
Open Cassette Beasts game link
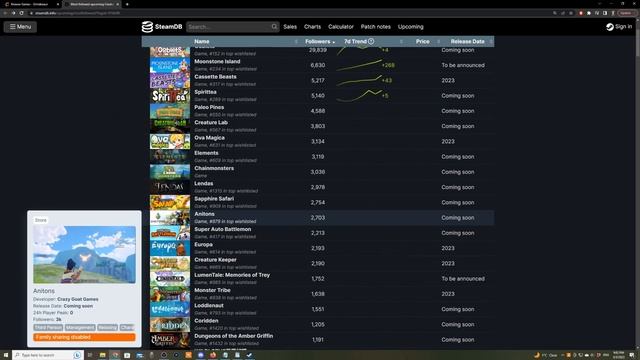coord(215,77)
